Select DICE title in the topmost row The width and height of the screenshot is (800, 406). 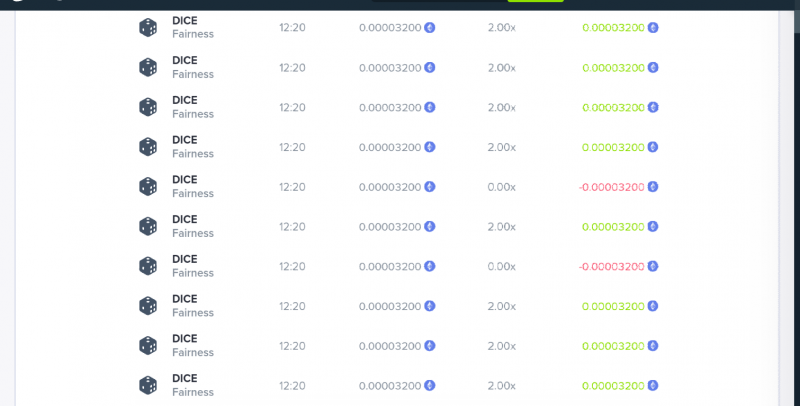[x=185, y=21]
